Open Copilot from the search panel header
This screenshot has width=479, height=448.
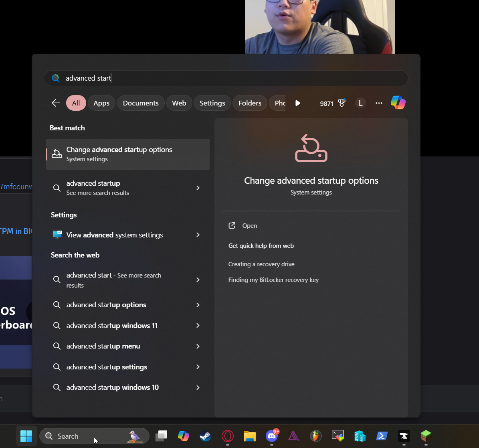398,103
